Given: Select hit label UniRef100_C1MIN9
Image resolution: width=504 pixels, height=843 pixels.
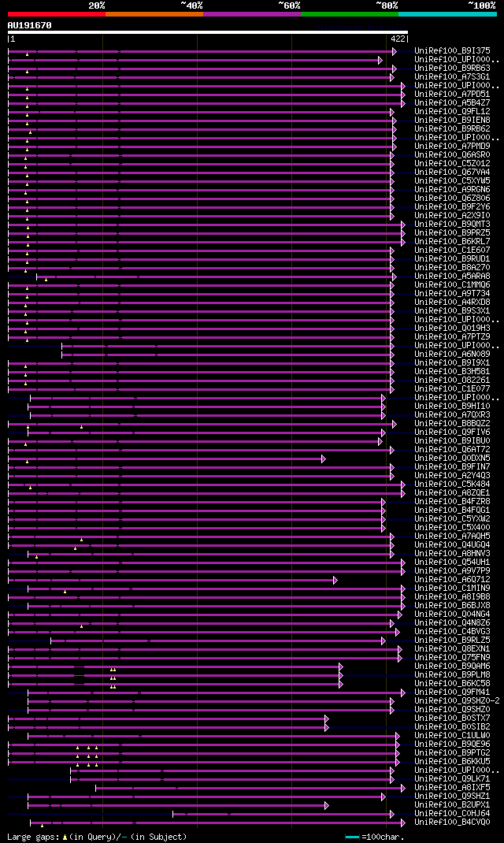Looking at the screenshot, I should coord(452,588).
